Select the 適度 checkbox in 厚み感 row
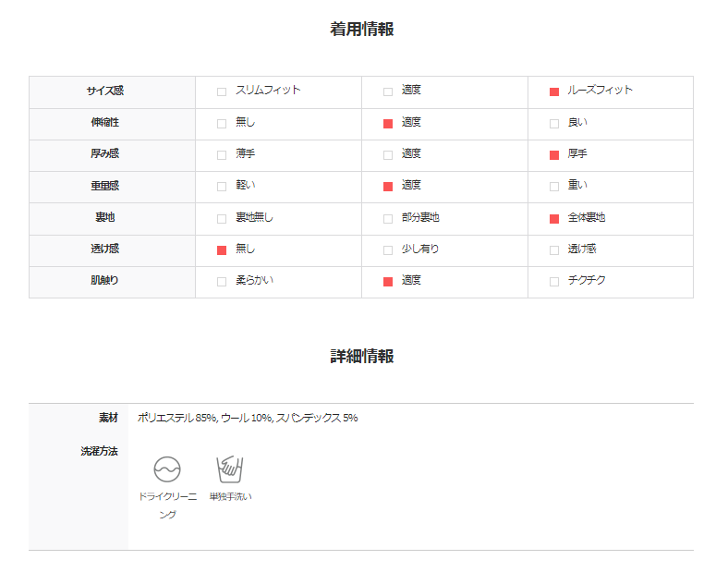The width and height of the screenshot is (728, 572). [388, 155]
